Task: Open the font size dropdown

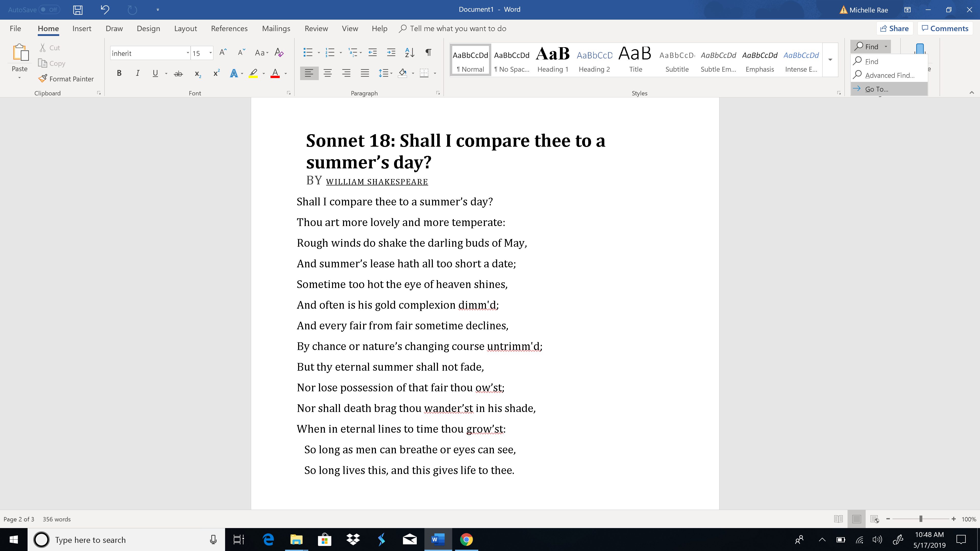Action: pyautogui.click(x=210, y=53)
